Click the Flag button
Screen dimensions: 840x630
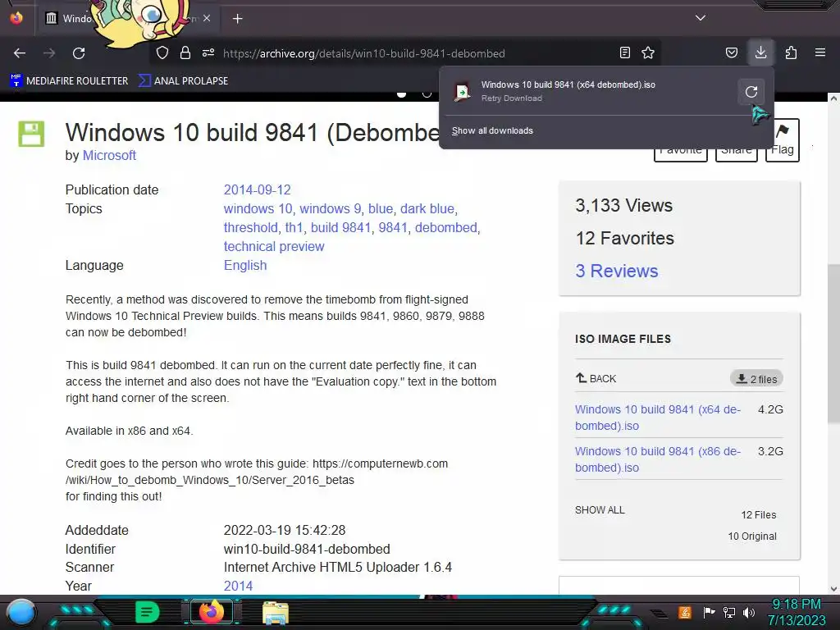coord(782,140)
